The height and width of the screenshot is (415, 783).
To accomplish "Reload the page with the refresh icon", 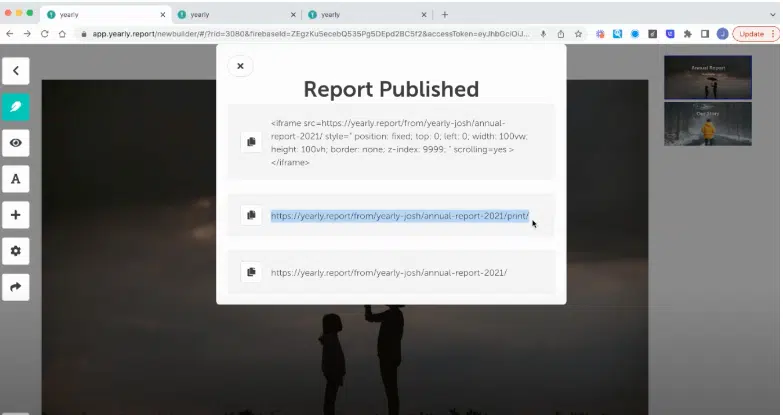I will 44,33.
